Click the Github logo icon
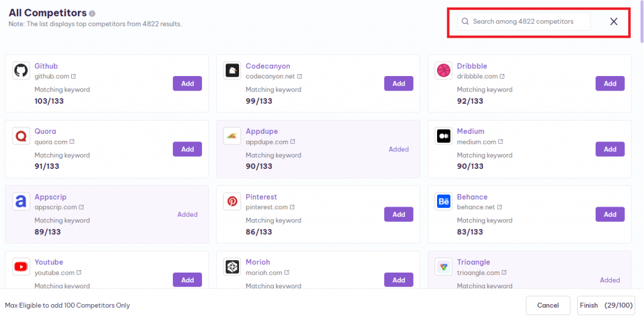 click(21, 70)
